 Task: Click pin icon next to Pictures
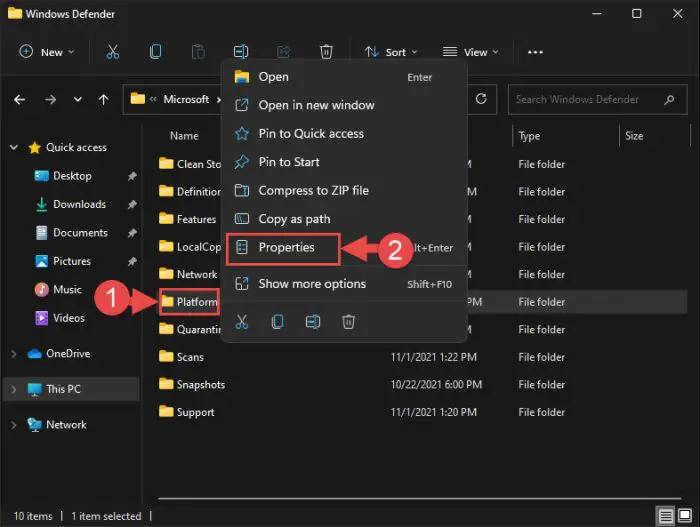point(132,261)
